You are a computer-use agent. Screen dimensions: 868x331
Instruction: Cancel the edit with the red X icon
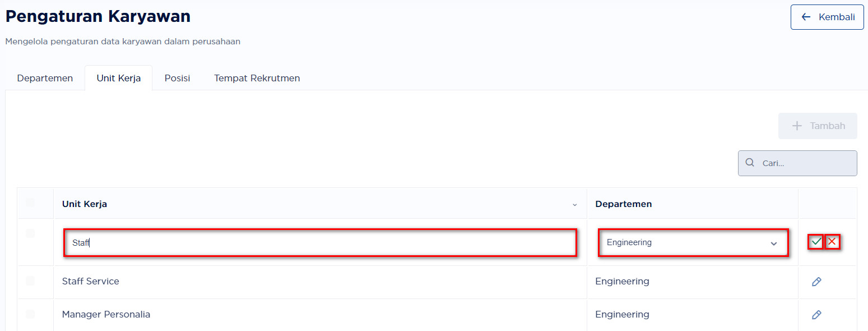(x=832, y=242)
